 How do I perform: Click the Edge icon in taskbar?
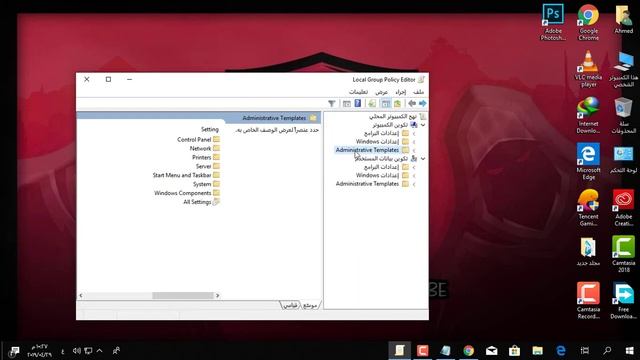(x=561, y=351)
